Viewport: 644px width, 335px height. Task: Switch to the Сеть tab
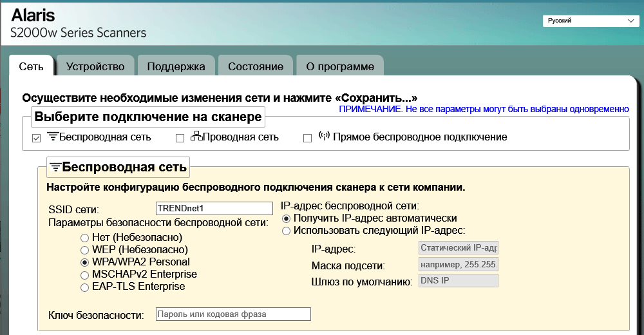point(31,66)
